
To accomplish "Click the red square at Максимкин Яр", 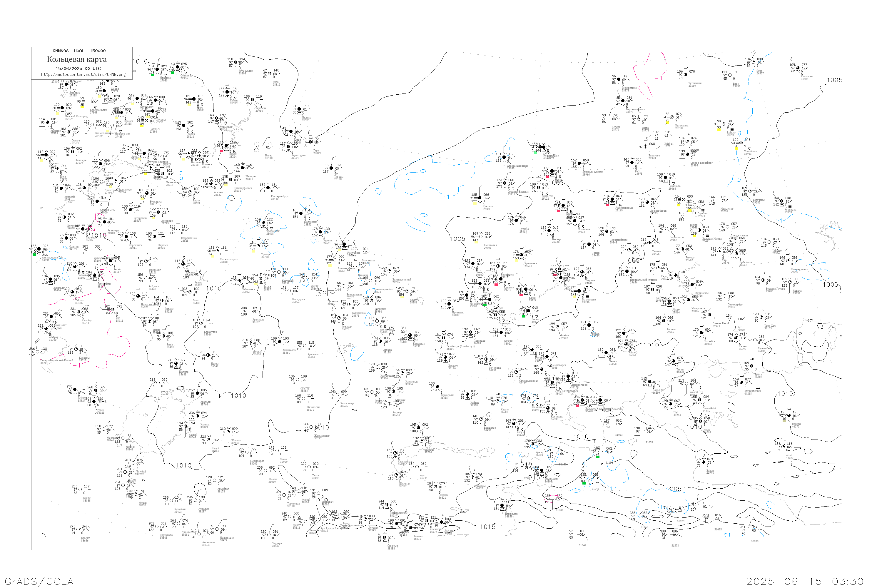I will (x=607, y=205).
